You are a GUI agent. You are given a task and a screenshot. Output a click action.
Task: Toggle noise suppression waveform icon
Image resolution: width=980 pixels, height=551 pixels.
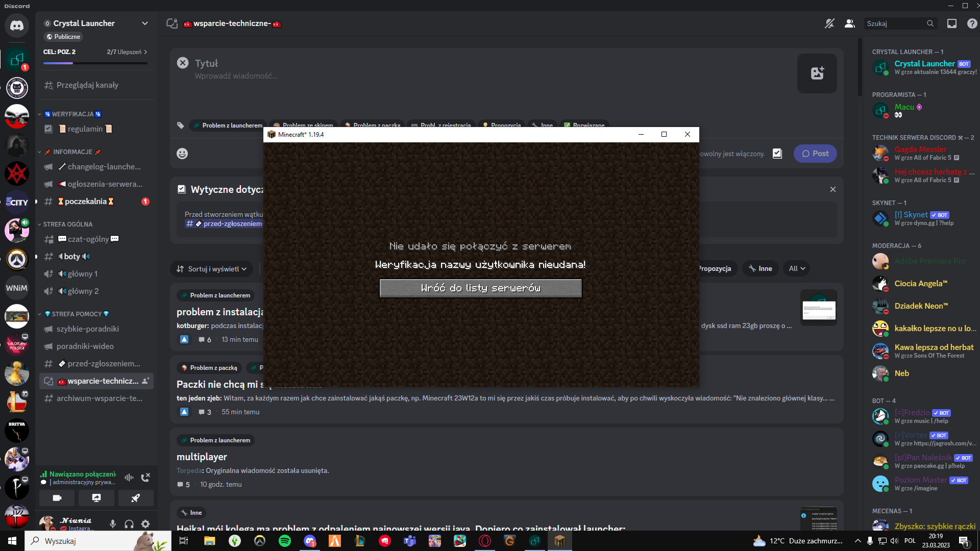(x=129, y=477)
